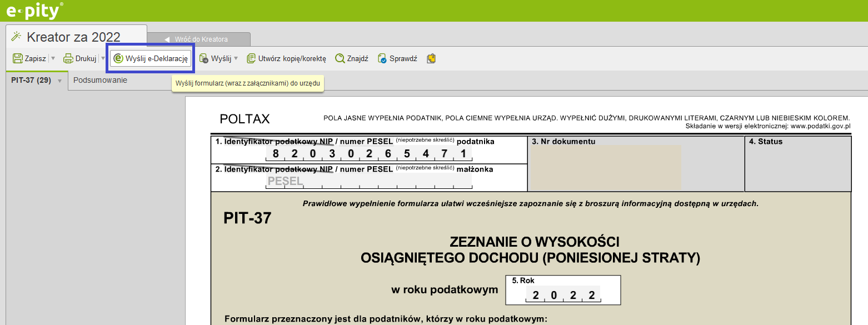Image resolution: width=868 pixels, height=325 pixels.
Task: Click the yellow clipboard notes icon
Action: click(431, 58)
